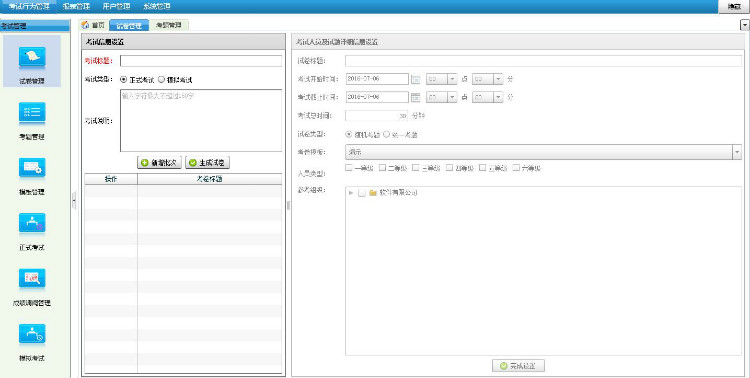Check the 五等级 level-five personnel checkbox
Viewport: 750px width, 378px height.
tap(483, 168)
